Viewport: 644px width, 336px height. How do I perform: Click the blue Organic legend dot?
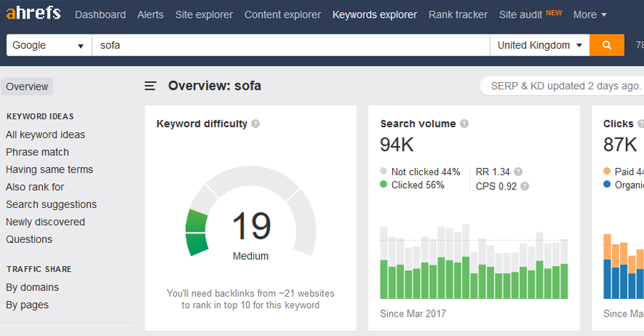click(x=607, y=184)
